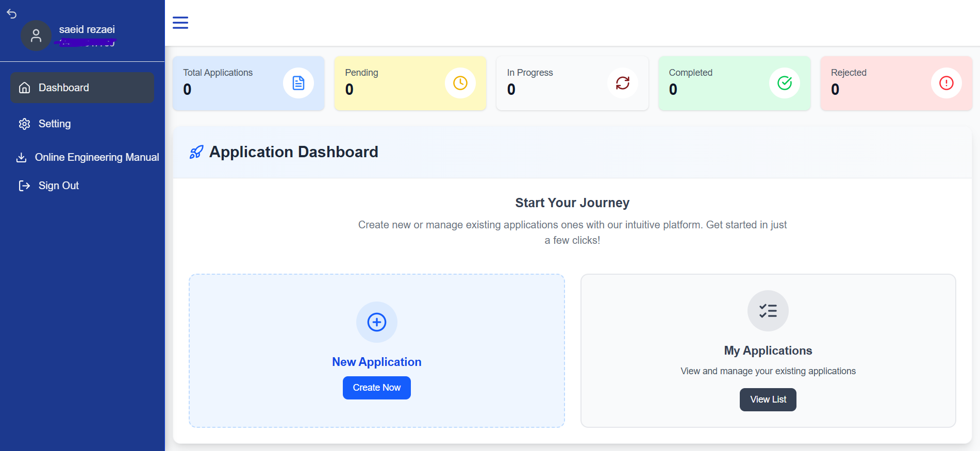Screen dimensions: 980x451
Task: Open the Dashboard sidebar item
Action: (x=82, y=88)
